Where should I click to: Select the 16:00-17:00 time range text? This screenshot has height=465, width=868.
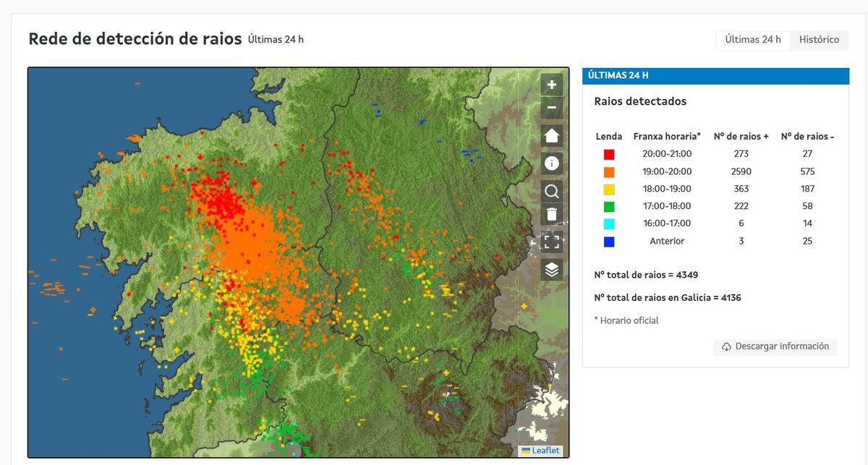pos(667,223)
